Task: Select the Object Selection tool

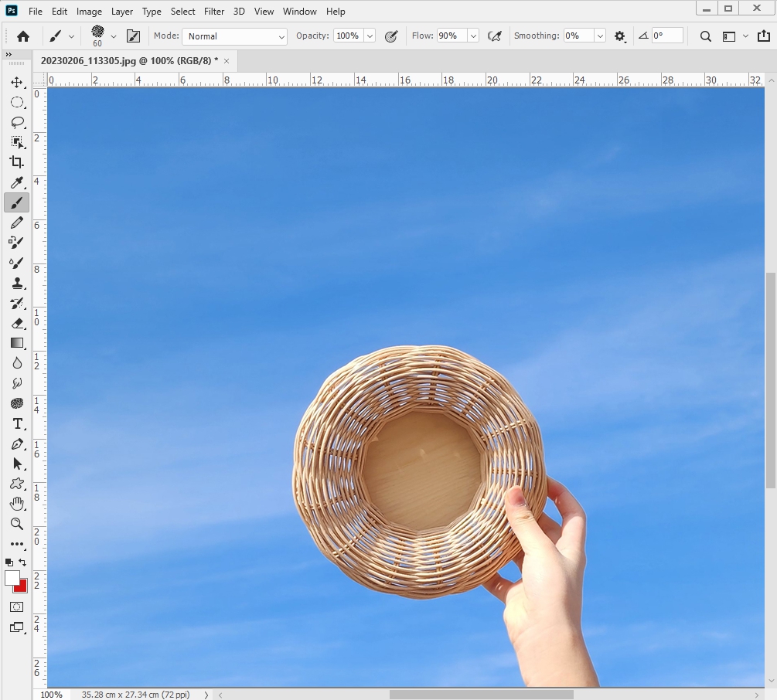Action: tap(17, 143)
